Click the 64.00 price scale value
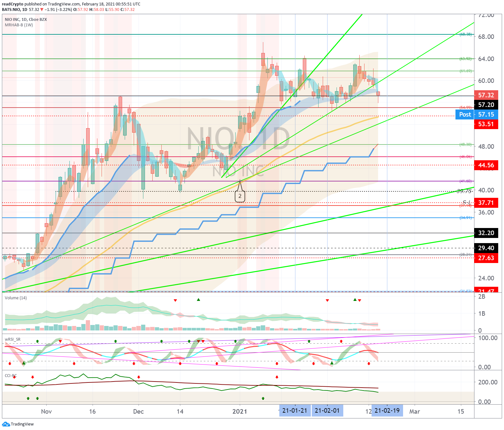504x430 pixels. [x=486, y=59]
